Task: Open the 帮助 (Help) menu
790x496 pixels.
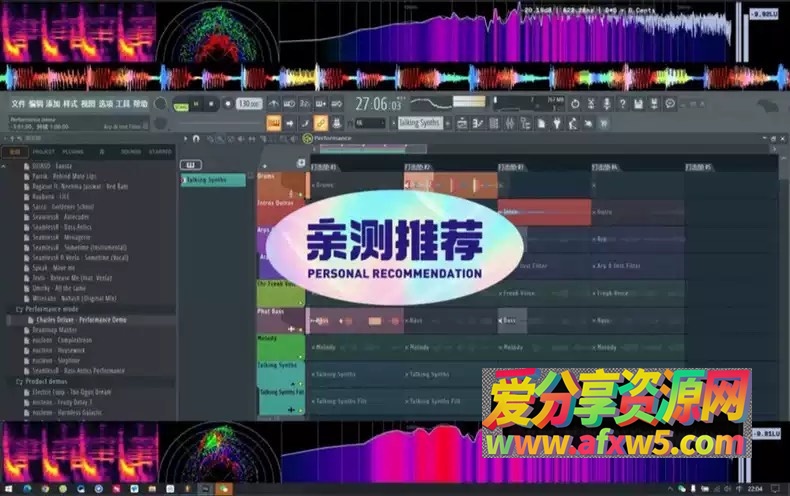Action: click(141, 104)
